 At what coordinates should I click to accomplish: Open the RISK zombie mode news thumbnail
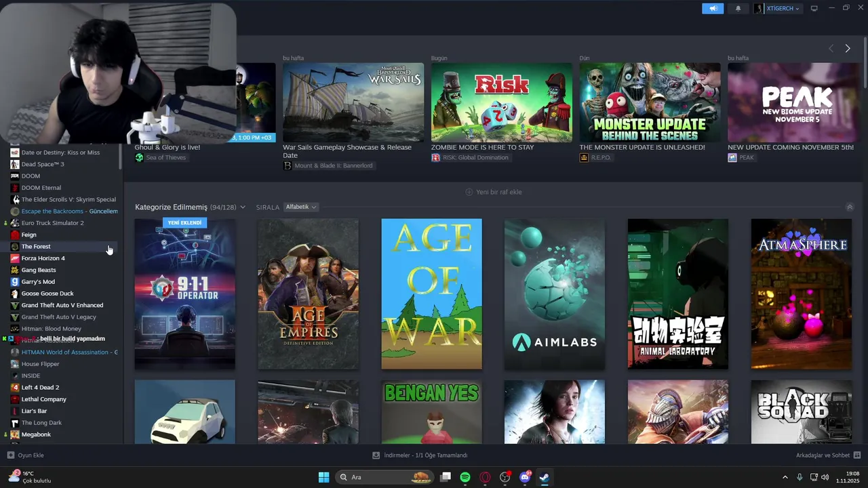pos(502,102)
